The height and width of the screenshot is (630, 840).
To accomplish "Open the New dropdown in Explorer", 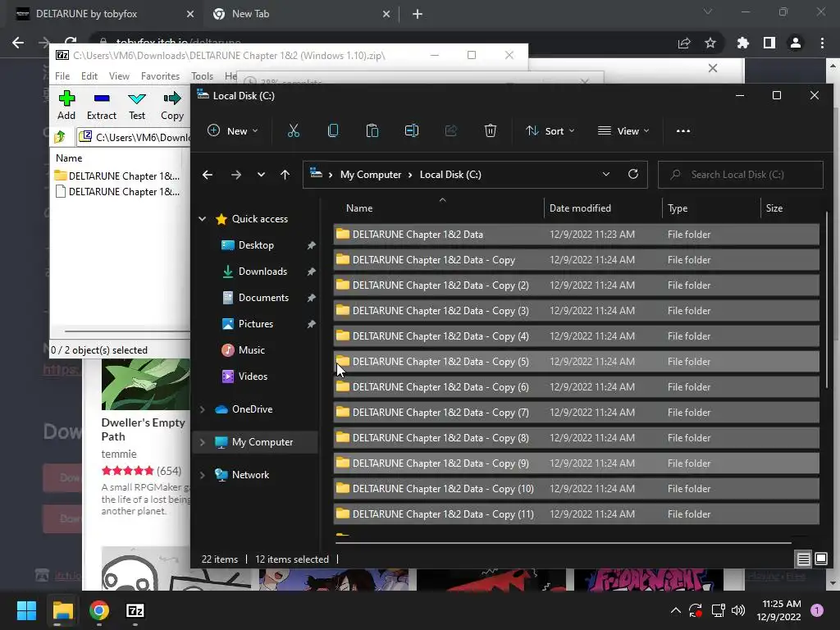I will coord(232,130).
